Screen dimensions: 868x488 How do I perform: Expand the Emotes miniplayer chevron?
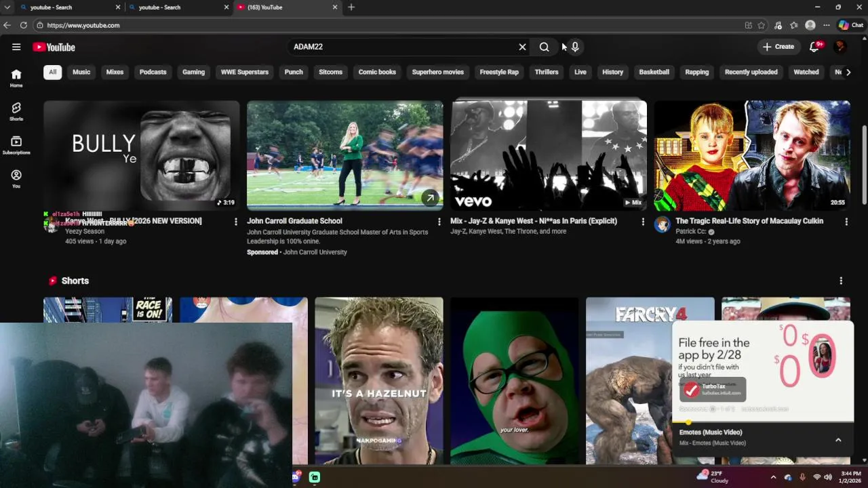pos(838,440)
